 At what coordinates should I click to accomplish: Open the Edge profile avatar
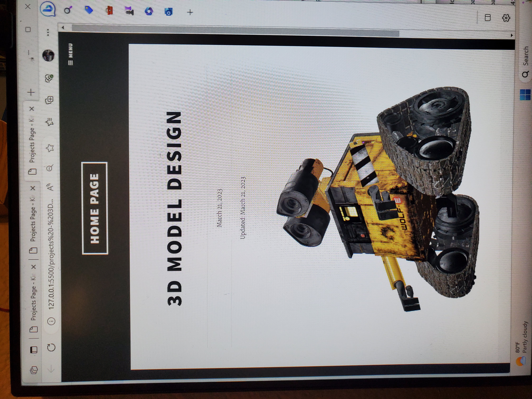[x=48, y=56]
